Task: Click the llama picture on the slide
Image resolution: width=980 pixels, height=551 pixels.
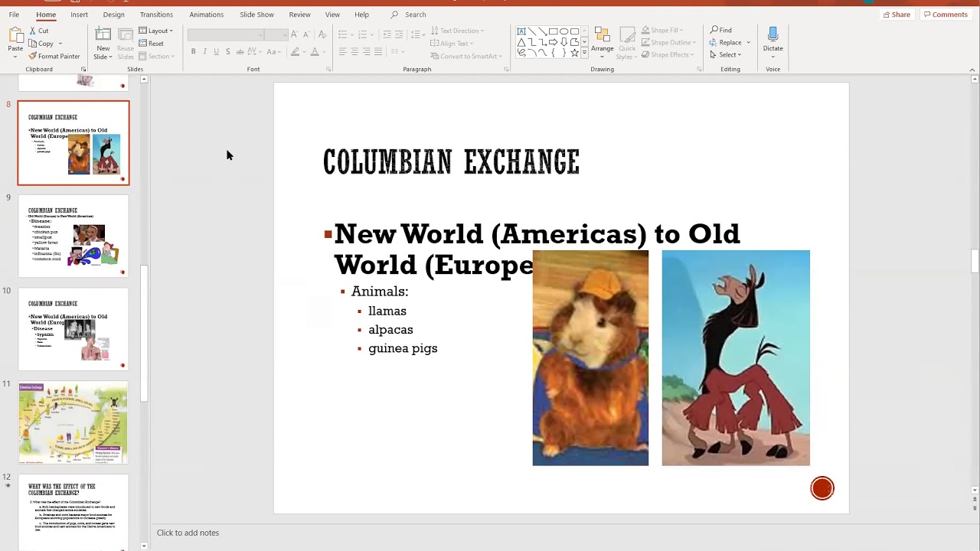Action: click(x=736, y=357)
